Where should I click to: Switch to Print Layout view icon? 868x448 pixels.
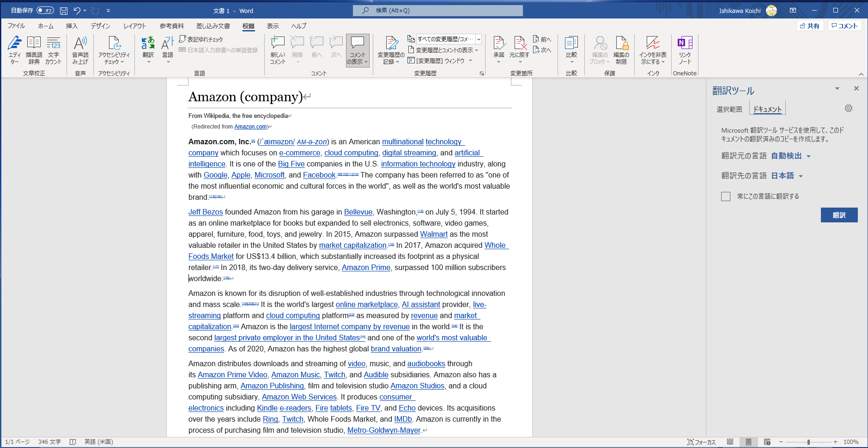pyautogui.click(x=748, y=442)
